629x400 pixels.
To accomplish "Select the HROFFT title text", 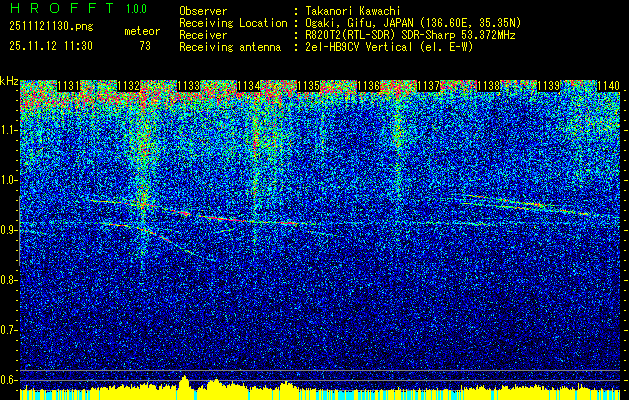I will click(x=62, y=8).
